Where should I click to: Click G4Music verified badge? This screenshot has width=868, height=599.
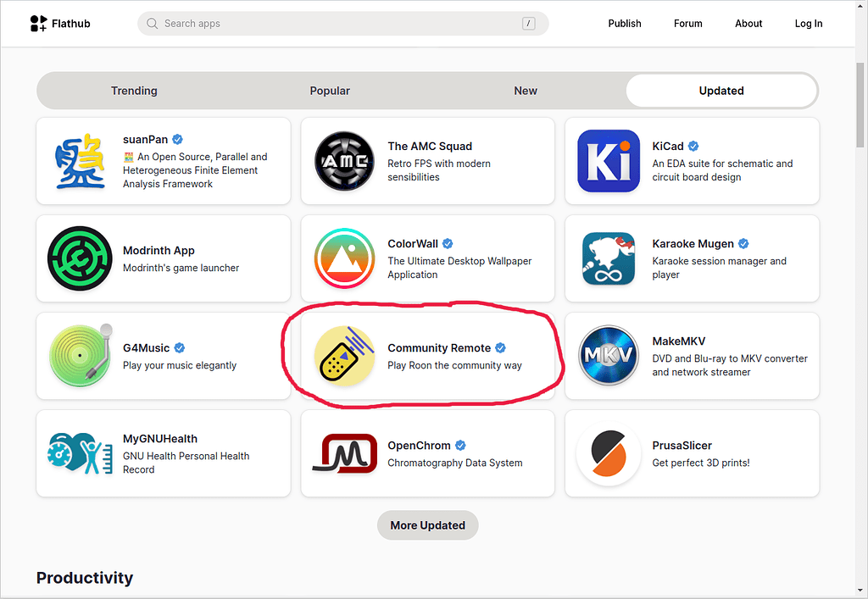point(180,348)
